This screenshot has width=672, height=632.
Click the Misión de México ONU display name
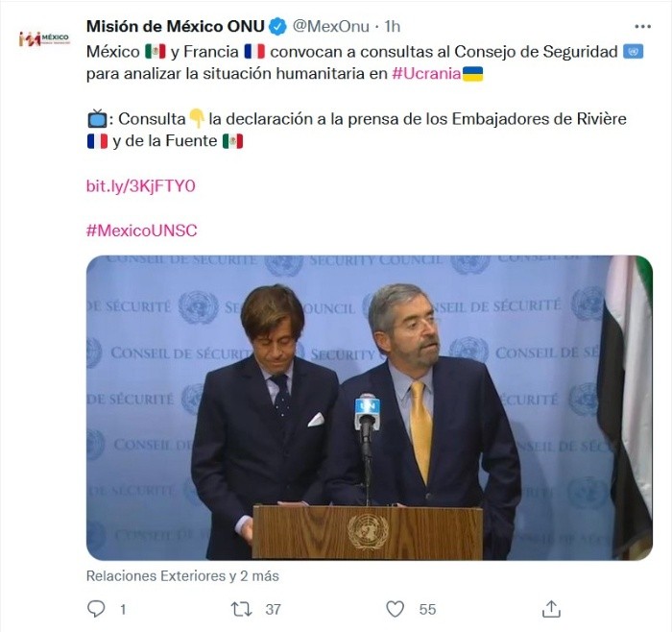175,26
